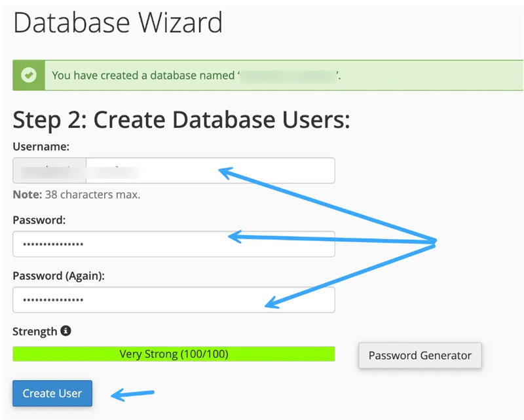The image size is (524, 420).
Task: Click the Very Strong (100/100) rating text
Action: click(174, 354)
